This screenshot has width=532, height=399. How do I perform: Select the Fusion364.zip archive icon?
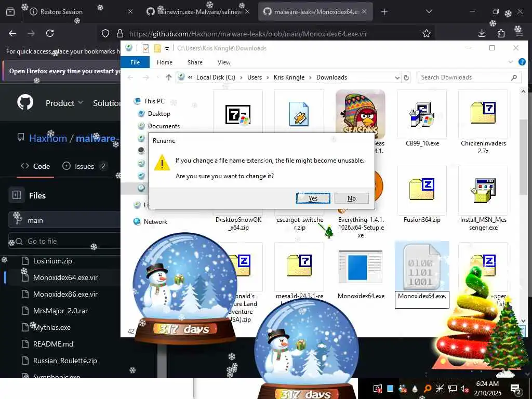click(422, 190)
